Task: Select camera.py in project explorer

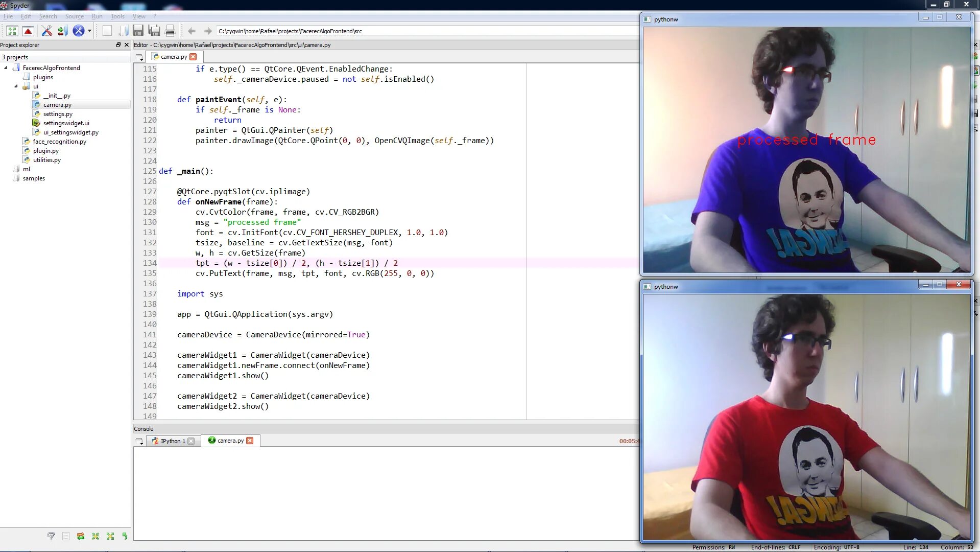Action: 57,105
